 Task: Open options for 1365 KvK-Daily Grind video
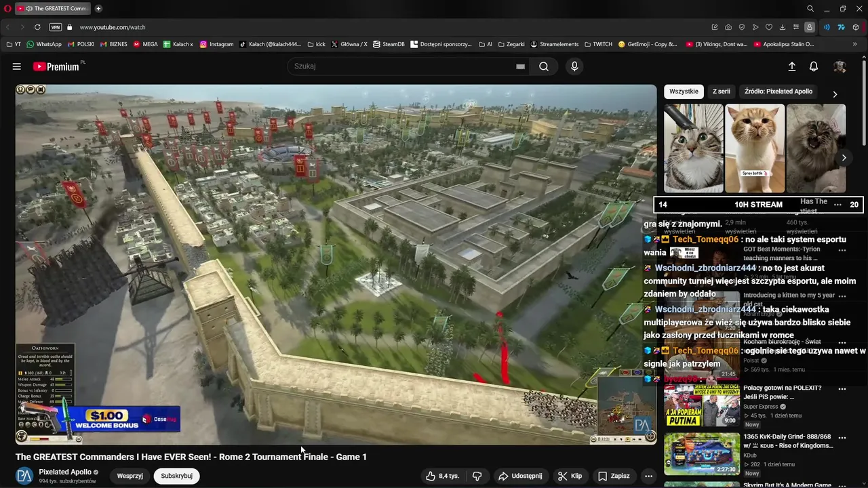tap(842, 437)
